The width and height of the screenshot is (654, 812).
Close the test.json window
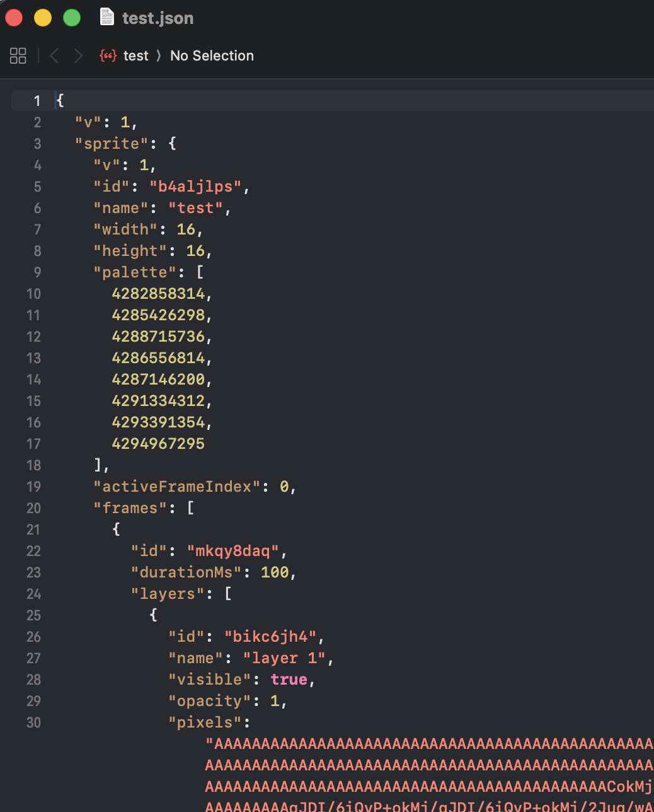[x=14, y=18]
